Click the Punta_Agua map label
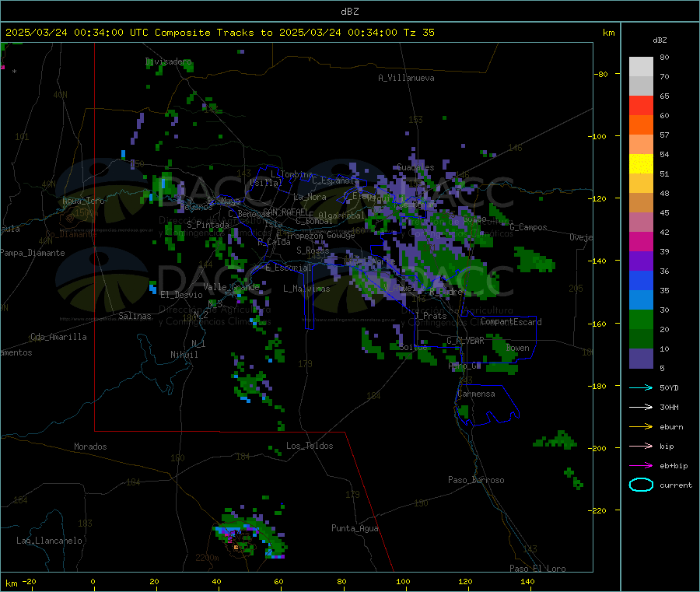This screenshot has width=700, height=592. tap(355, 528)
